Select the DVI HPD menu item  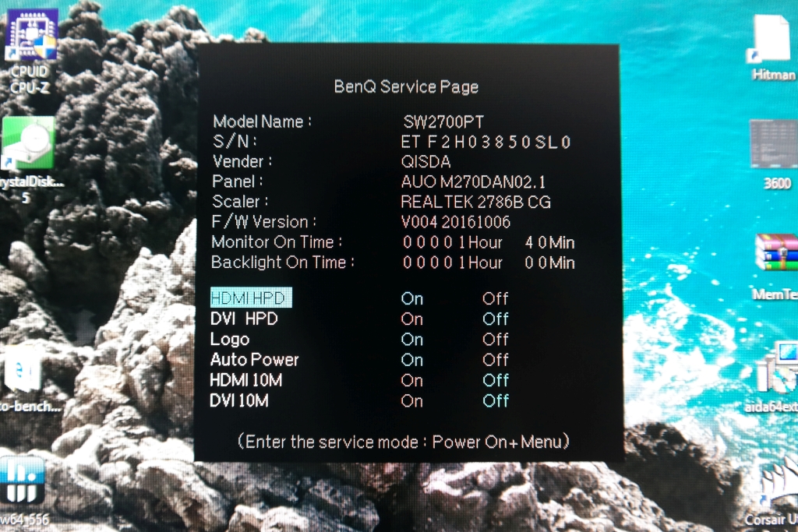pos(244,319)
